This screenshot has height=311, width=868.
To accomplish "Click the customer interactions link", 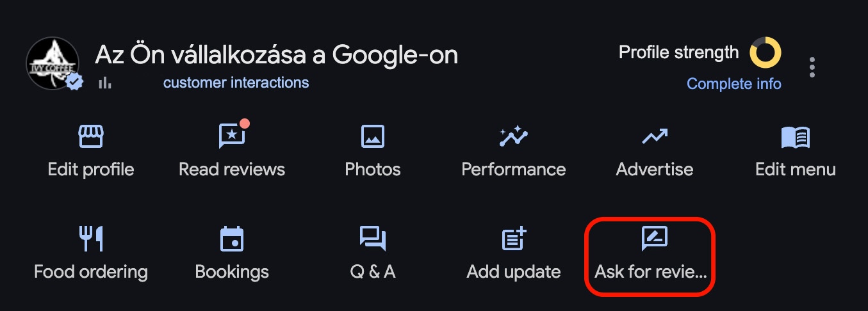I will 236,83.
